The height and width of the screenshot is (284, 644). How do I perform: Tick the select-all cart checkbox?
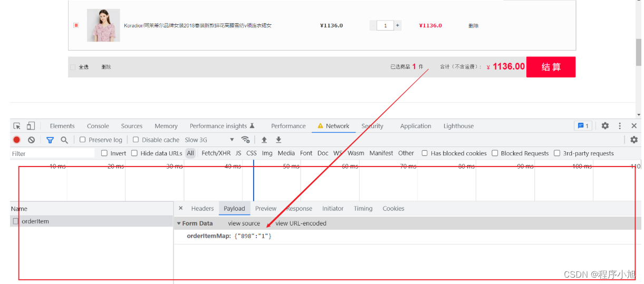click(x=73, y=67)
